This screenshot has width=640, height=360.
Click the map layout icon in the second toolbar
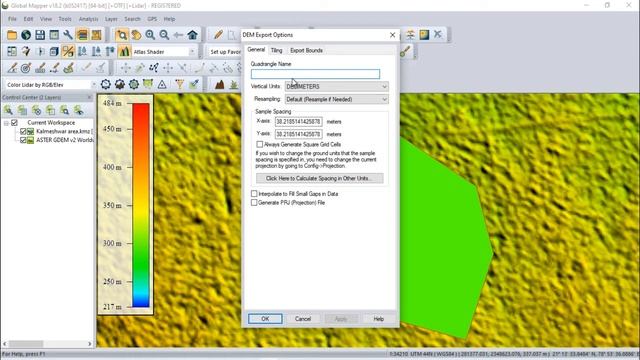[12, 51]
